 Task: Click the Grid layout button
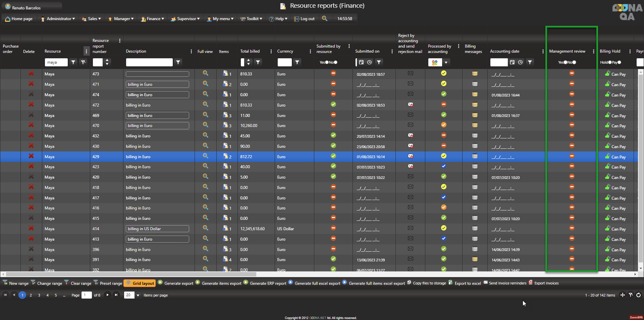pyautogui.click(x=140, y=283)
